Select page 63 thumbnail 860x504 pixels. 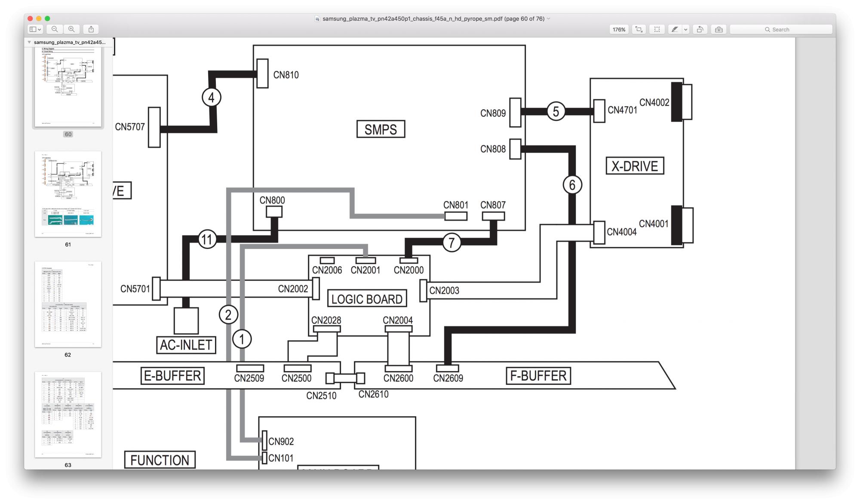tap(68, 414)
